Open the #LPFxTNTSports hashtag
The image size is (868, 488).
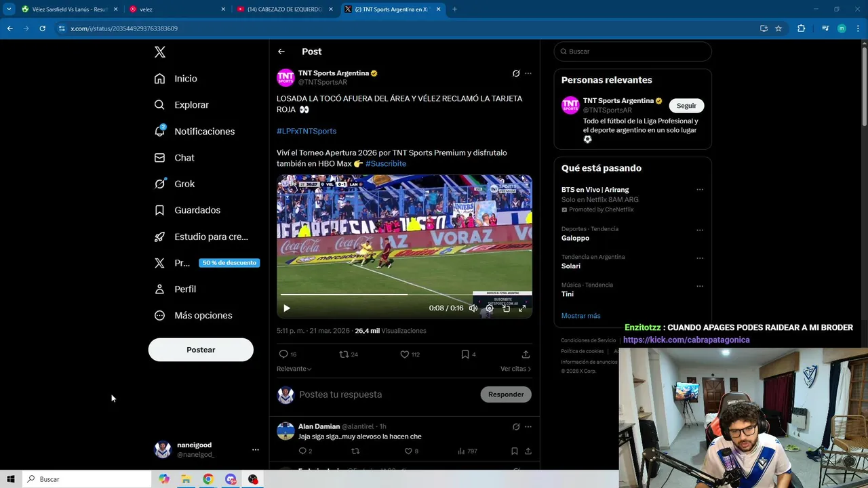tap(307, 131)
